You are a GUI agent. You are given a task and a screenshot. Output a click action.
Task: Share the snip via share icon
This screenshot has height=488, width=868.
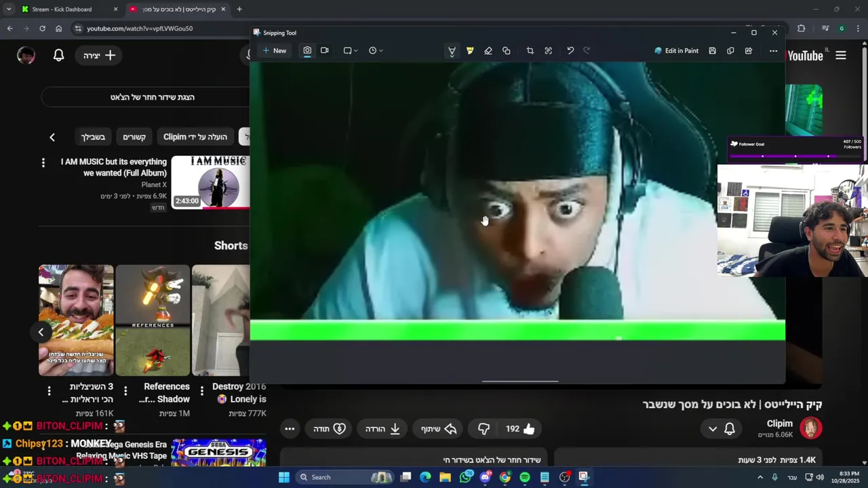(749, 51)
